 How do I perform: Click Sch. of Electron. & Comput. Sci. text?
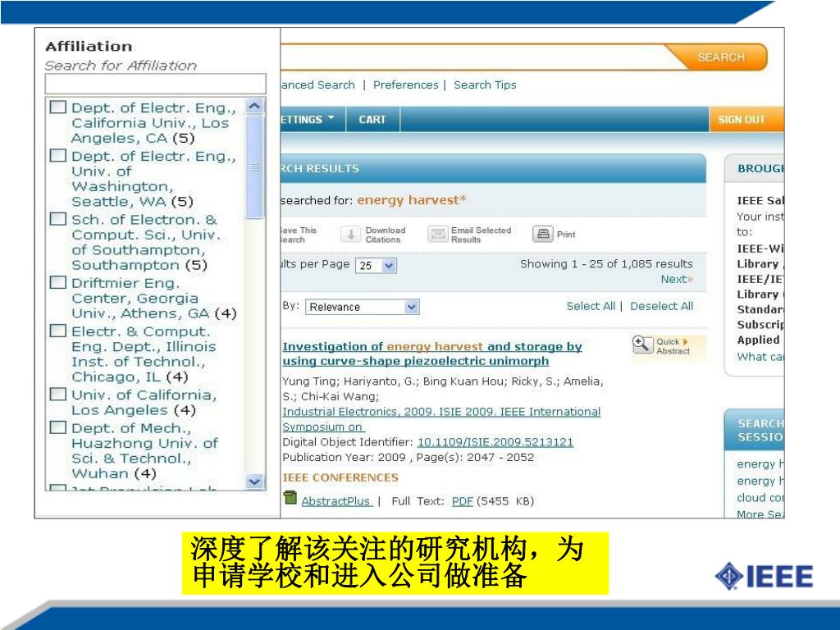(x=146, y=242)
